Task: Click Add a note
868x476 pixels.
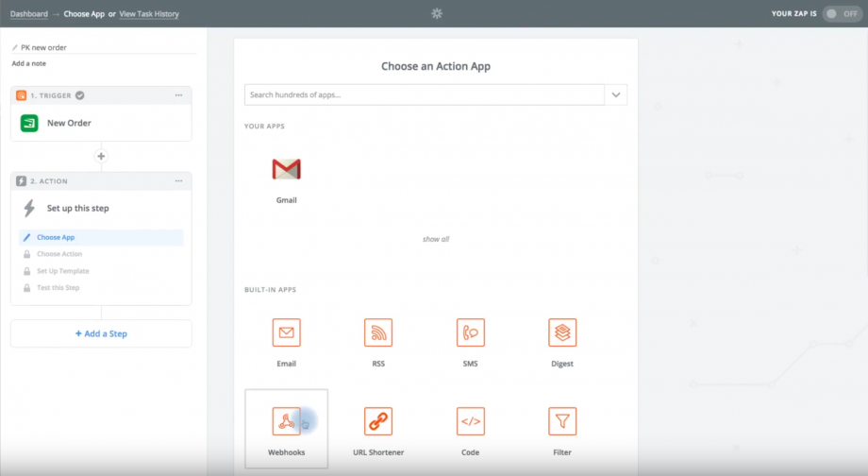Action: 29,63
